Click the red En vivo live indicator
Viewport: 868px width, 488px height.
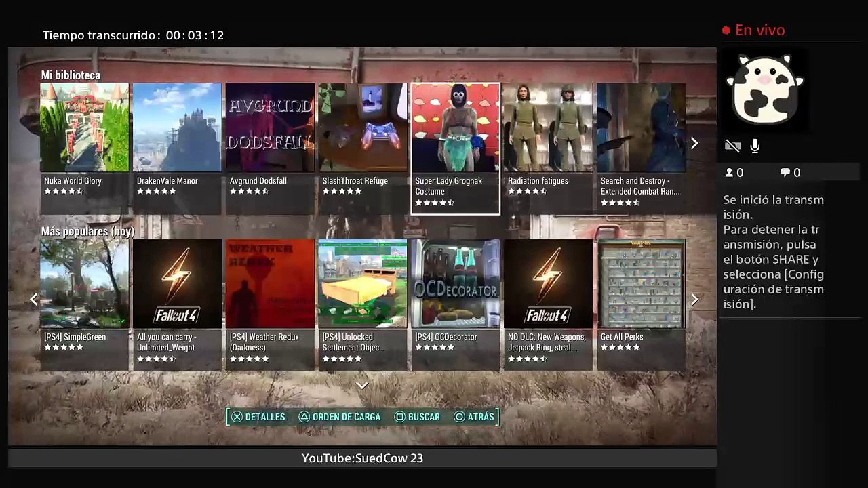click(753, 30)
